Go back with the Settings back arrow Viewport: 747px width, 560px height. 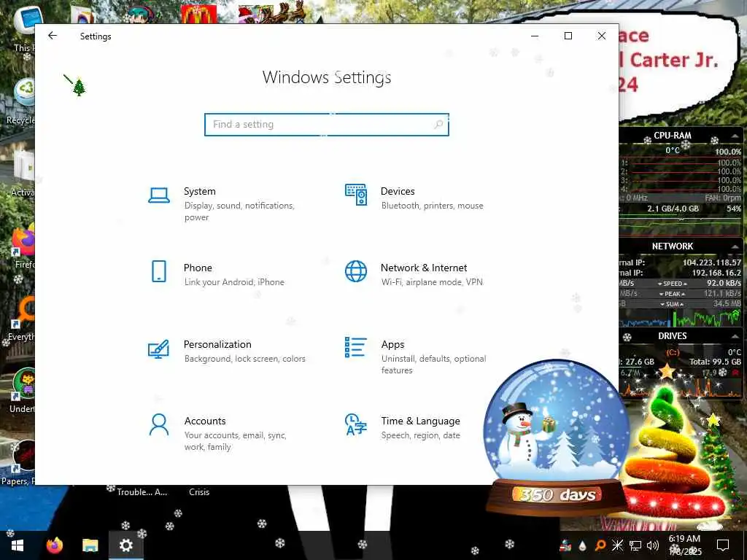click(53, 36)
